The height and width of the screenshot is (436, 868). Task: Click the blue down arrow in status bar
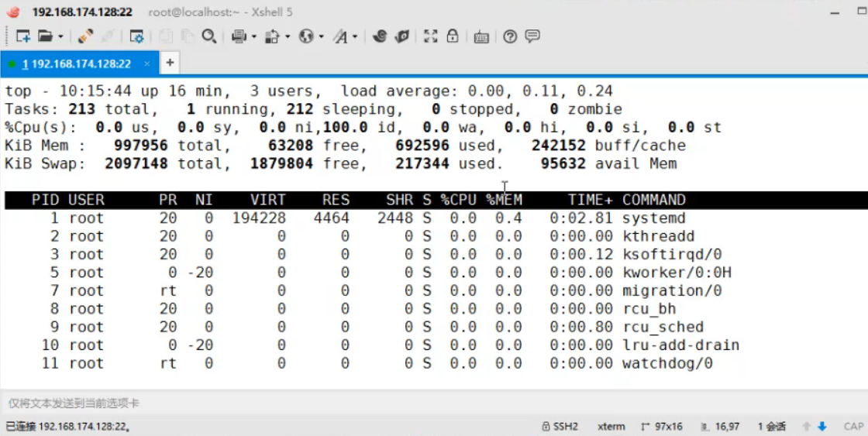(822, 427)
